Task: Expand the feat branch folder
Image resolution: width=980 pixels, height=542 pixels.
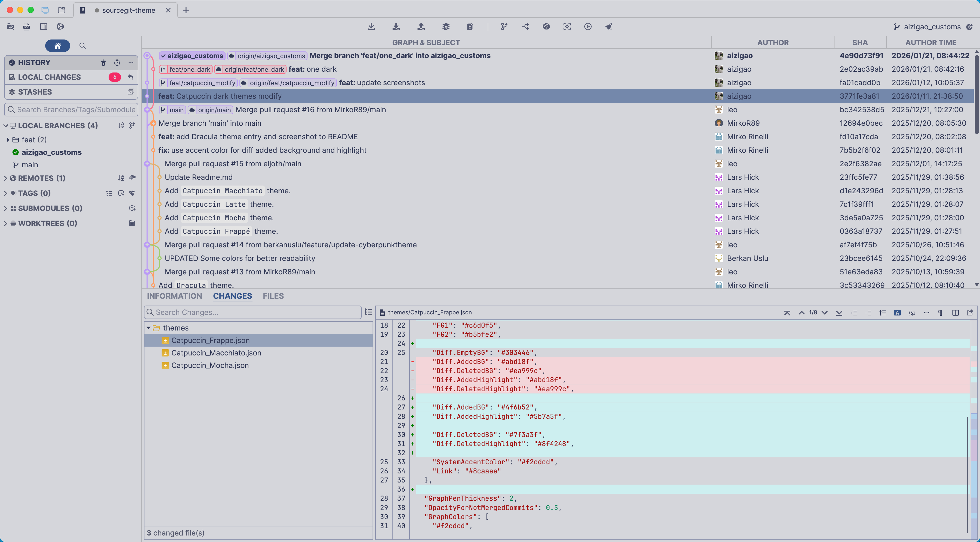Action: click(x=8, y=140)
